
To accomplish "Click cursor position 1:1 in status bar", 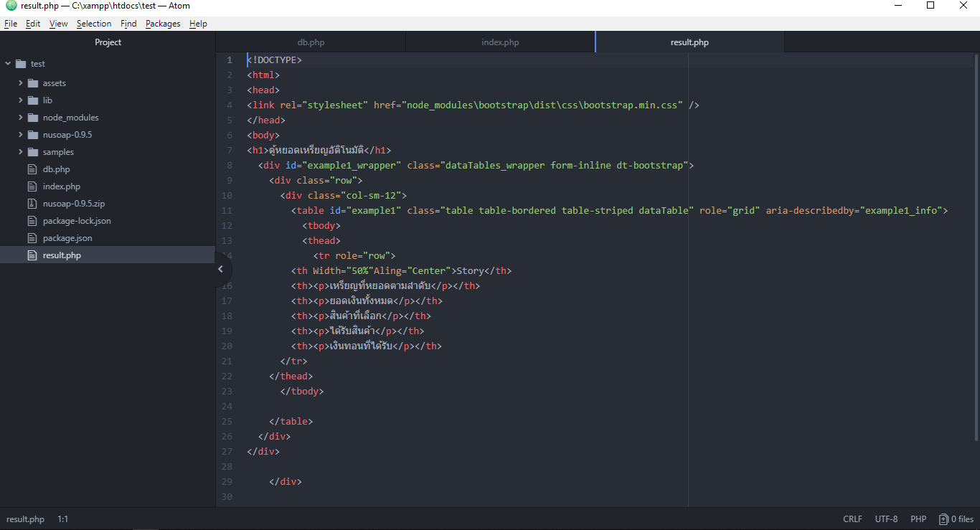I will click(63, 519).
